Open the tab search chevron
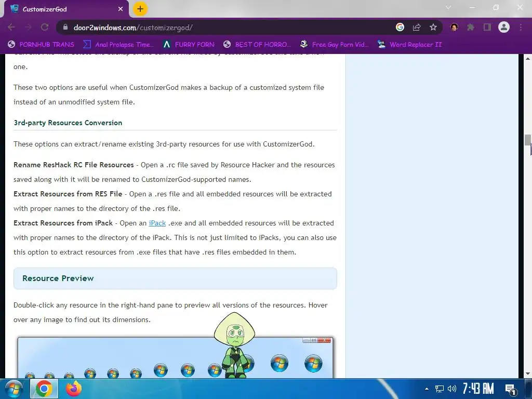The height and width of the screenshot is (399, 532). [x=448, y=7]
